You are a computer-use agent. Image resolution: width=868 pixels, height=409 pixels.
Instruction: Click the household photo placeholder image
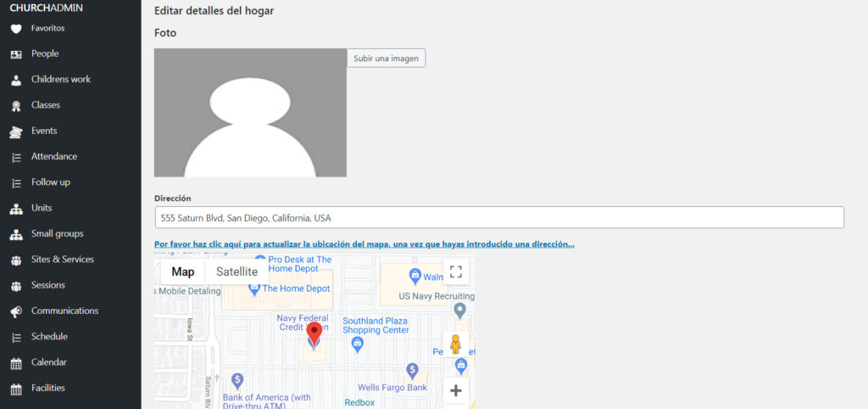coord(250,112)
